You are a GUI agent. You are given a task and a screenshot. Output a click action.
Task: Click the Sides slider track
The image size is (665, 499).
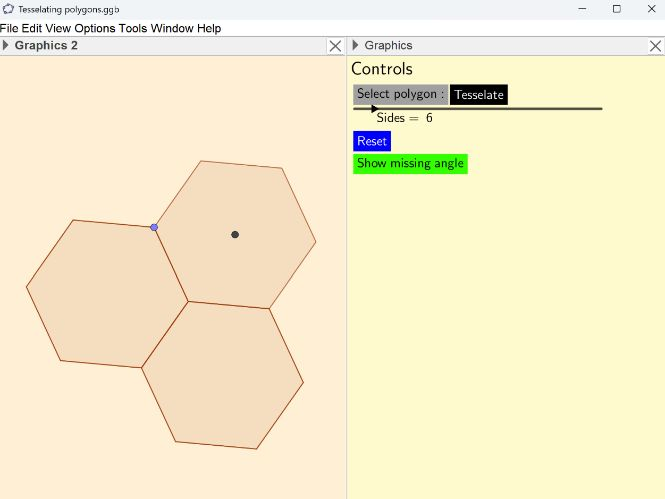pos(478,109)
